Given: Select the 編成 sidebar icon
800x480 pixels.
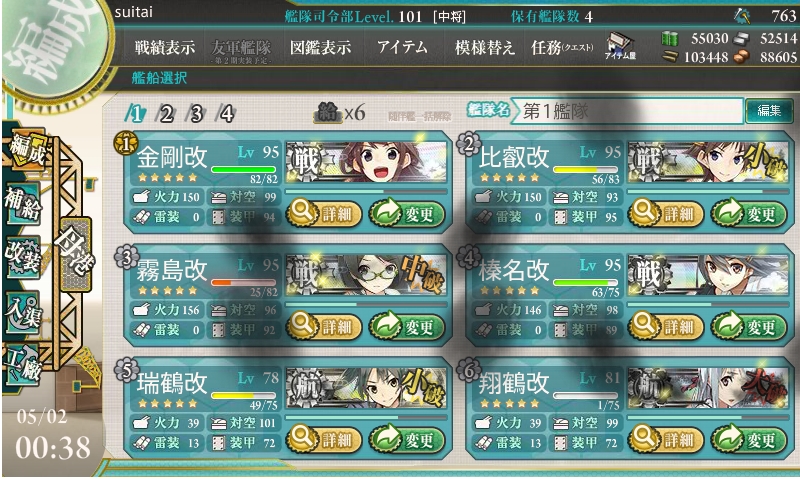Looking at the screenshot, I should (x=28, y=148).
